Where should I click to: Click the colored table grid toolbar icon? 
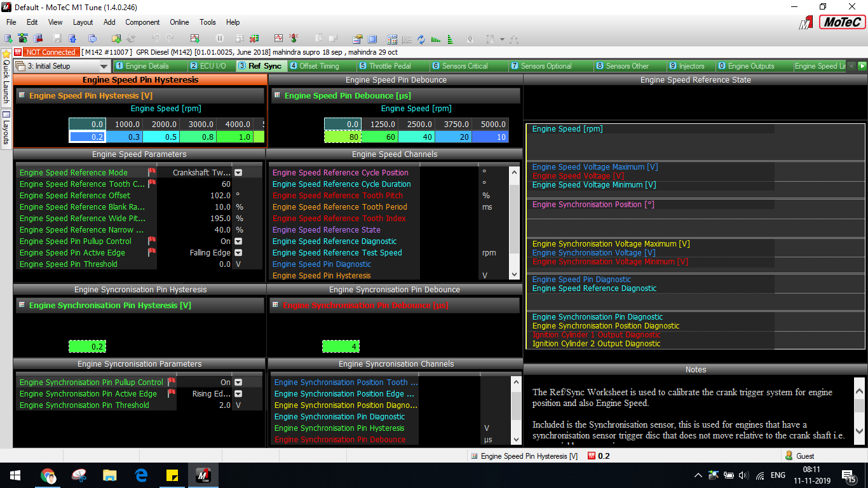click(391, 39)
